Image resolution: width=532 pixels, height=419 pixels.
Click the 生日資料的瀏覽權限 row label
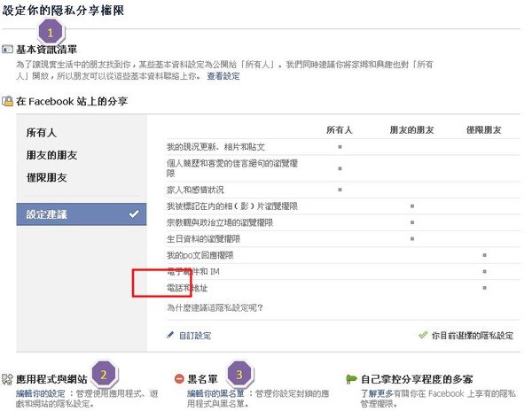point(203,238)
